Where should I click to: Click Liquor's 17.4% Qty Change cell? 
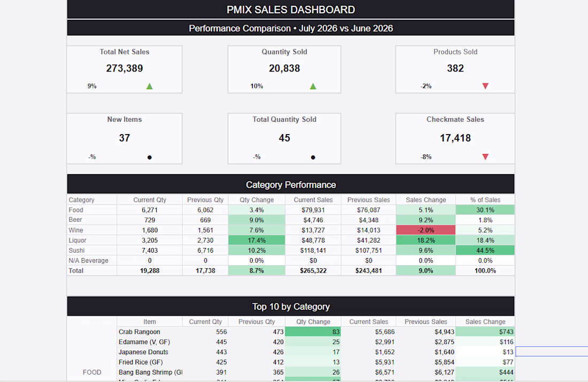click(257, 240)
